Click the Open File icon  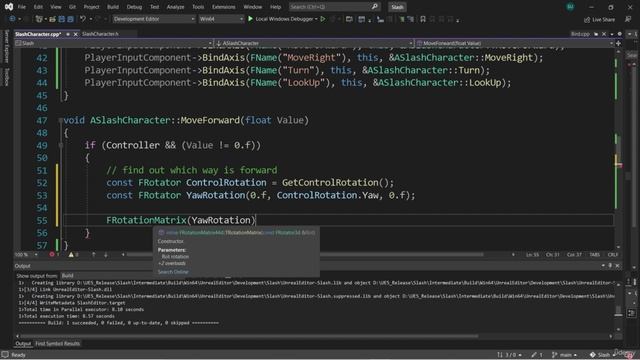[x=52, y=19]
